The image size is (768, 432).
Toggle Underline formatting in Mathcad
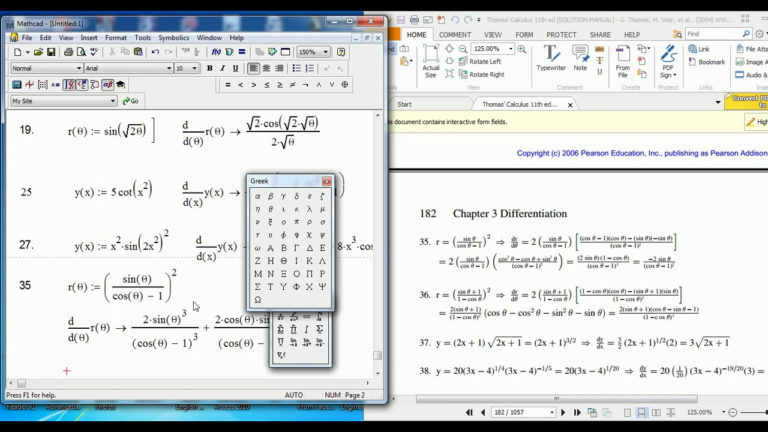pyautogui.click(x=235, y=68)
